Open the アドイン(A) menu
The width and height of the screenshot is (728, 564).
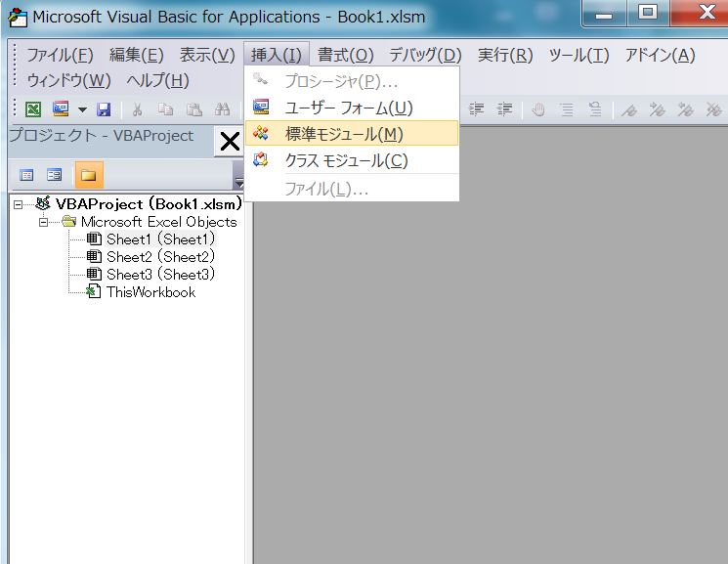(x=660, y=56)
